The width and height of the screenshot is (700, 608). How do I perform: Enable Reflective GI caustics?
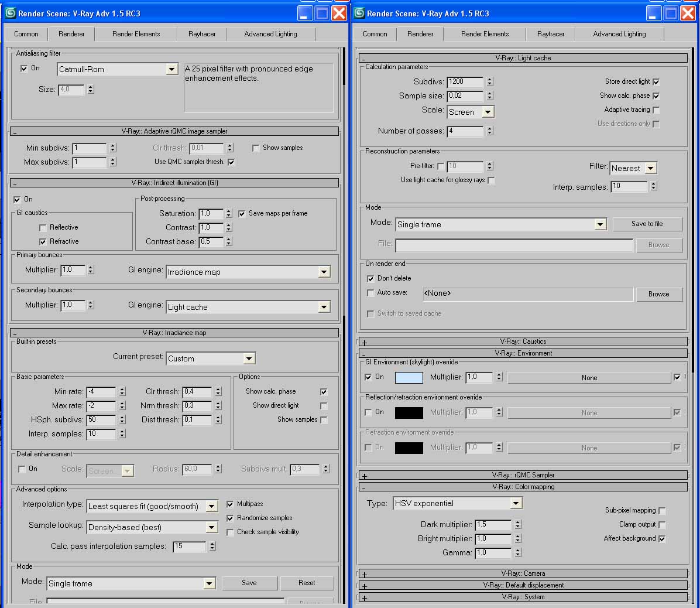pos(43,228)
